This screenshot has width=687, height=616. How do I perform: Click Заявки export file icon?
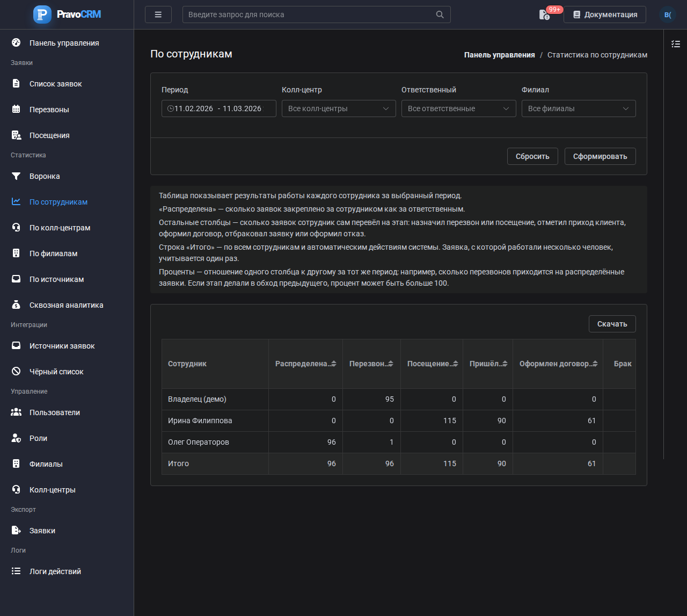pyautogui.click(x=16, y=531)
